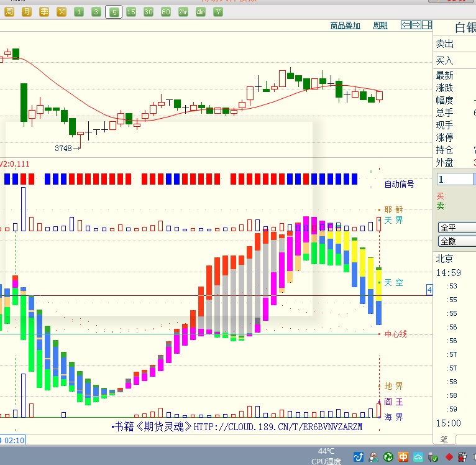Toggle the side panel layout icon
This screenshot has width=476, height=465.
coord(426,25)
